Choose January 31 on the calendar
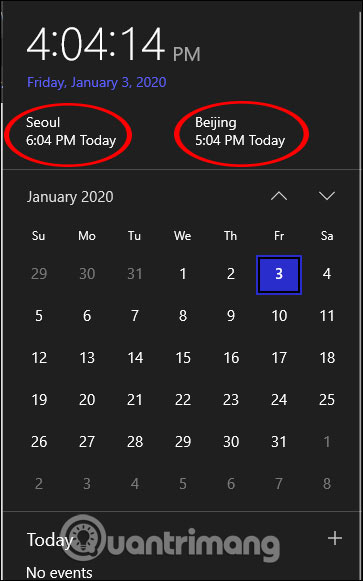The image size is (363, 581). (279, 442)
